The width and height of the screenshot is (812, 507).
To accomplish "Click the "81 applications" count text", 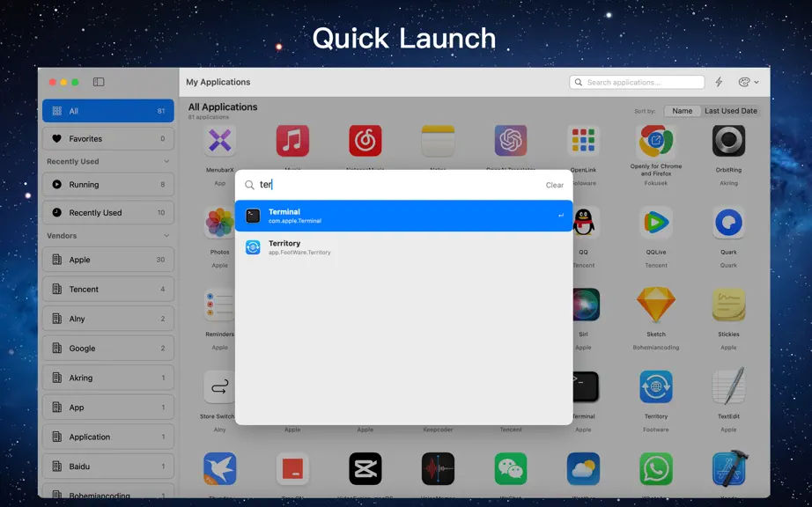I will [209, 117].
